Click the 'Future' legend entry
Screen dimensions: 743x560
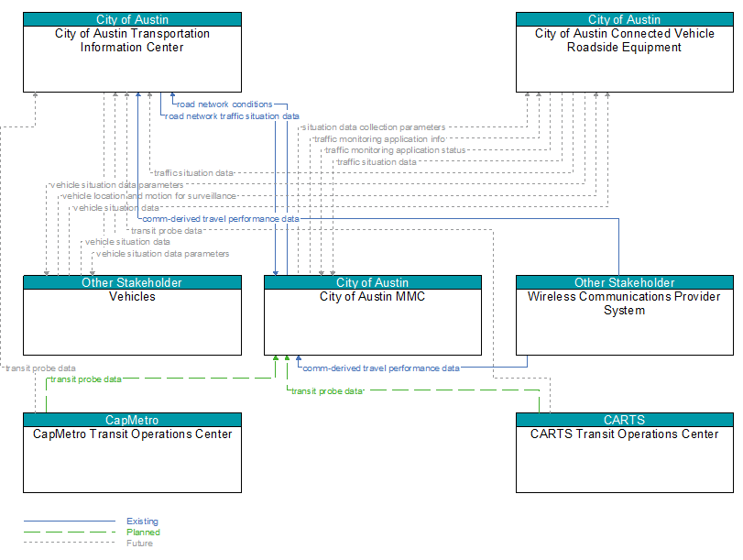139,544
